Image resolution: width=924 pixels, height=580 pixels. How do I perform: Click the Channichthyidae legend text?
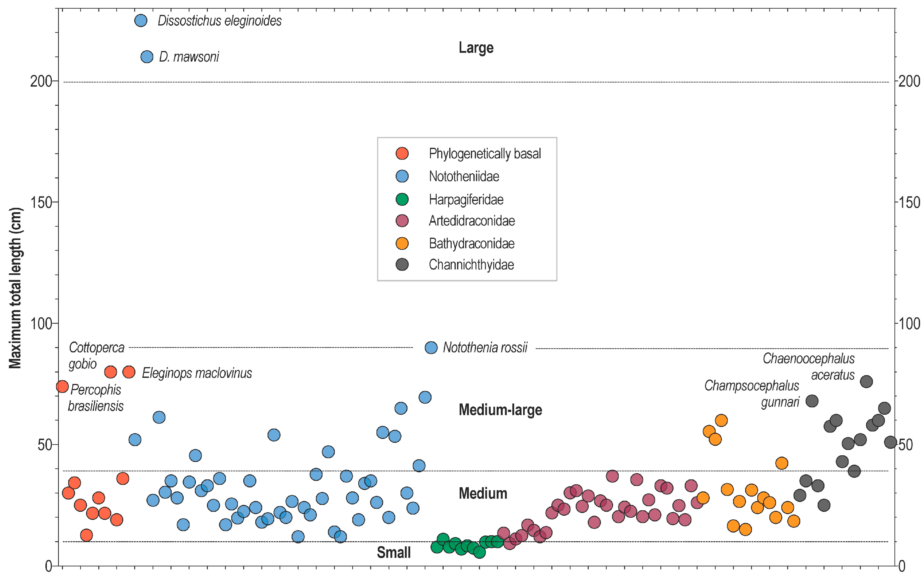pos(471,265)
